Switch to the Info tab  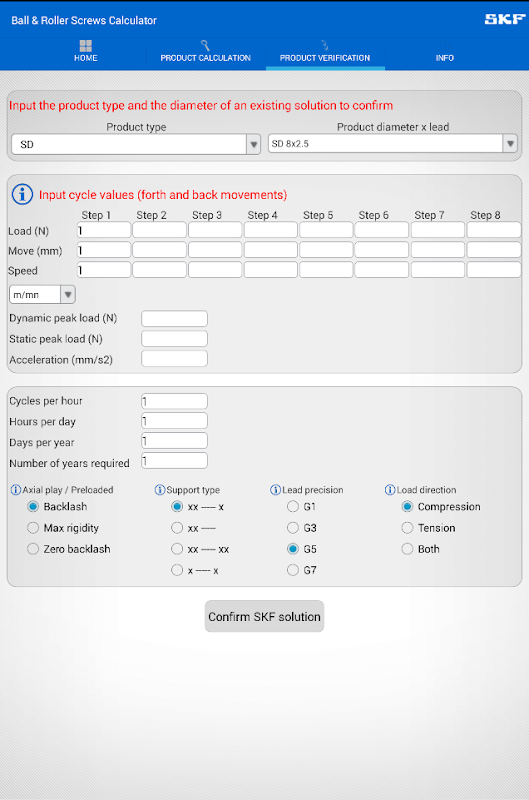[x=444, y=51]
